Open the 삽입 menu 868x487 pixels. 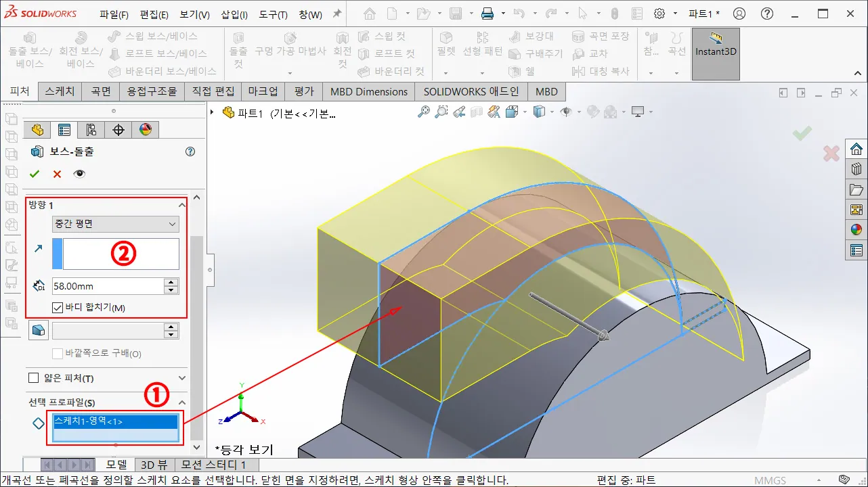coord(234,14)
